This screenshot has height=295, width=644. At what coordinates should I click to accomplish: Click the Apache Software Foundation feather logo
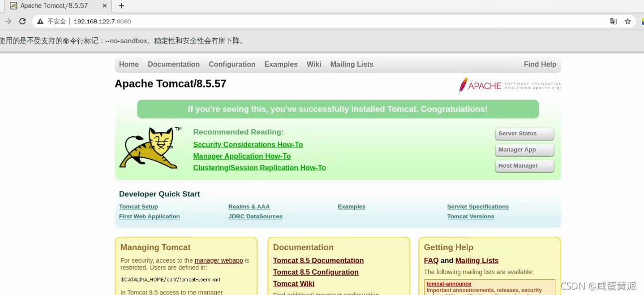[510, 86]
